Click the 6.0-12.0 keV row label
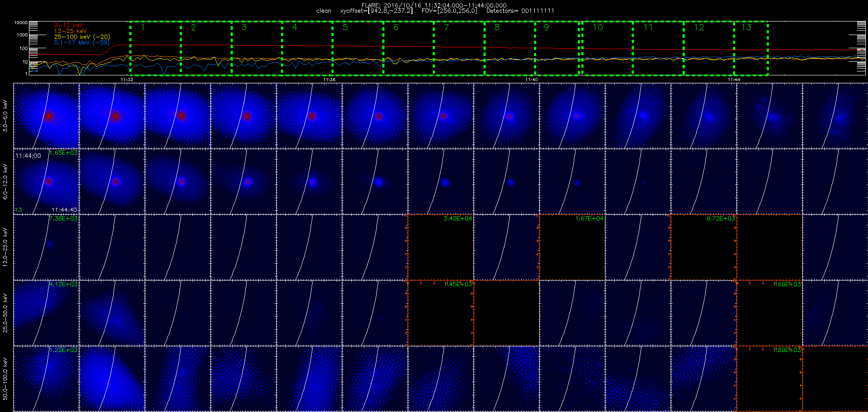Screen dimensions: 868x412 coord(5,181)
